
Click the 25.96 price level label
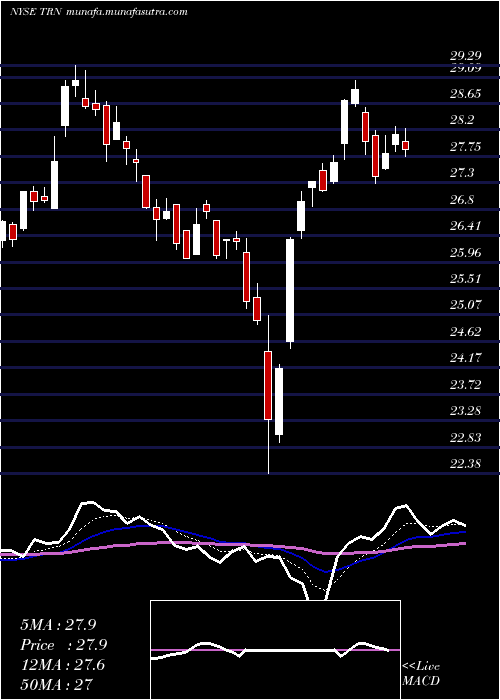tap(465, 252)
